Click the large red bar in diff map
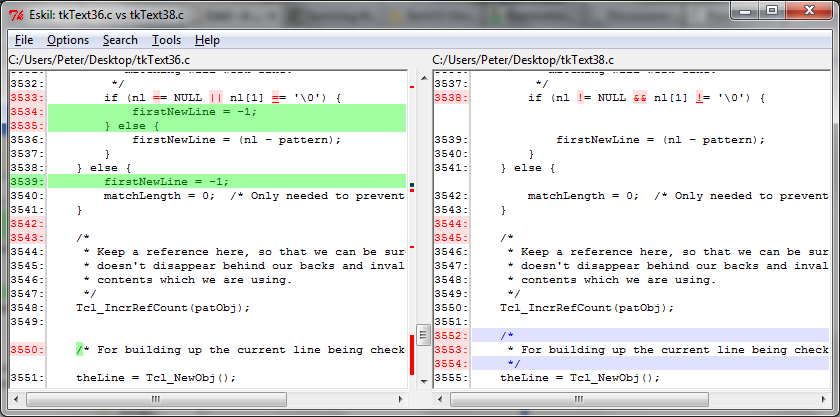 pyautogui.click(x=412, y=355)
